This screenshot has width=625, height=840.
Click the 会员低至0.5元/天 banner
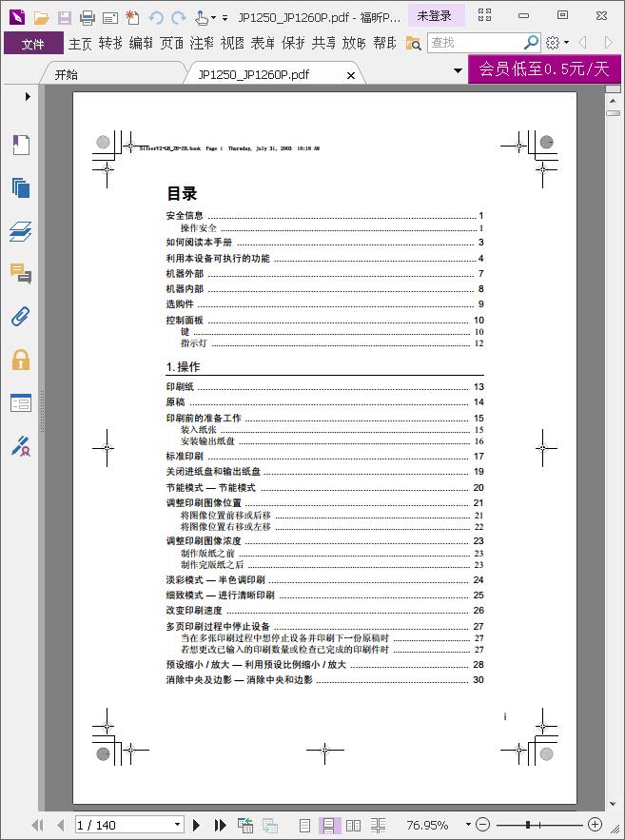point(544,68)
